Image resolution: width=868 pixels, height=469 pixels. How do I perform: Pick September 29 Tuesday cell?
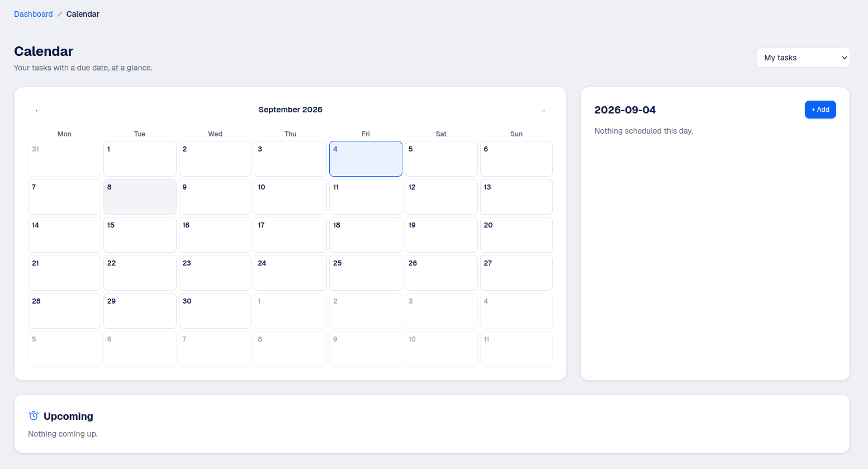140,311
